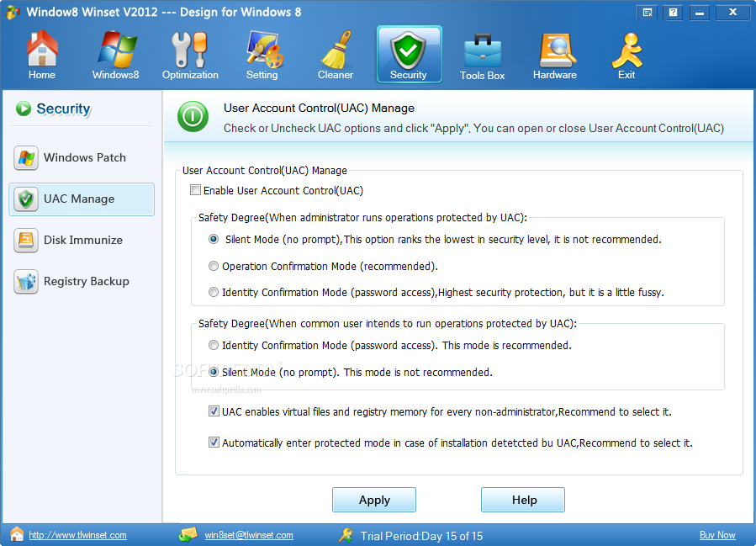756x546 pixels.
Task: Apply the UAC settings
Action: point(374,500)
